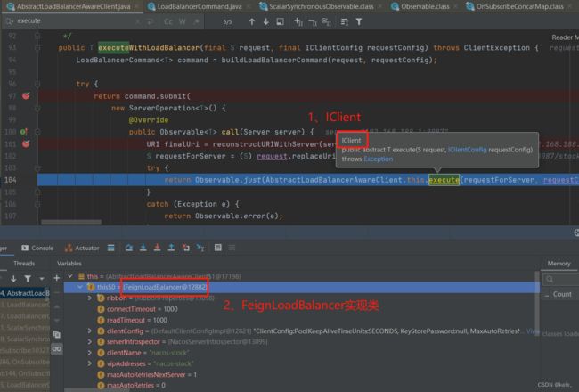This screenshot has width=579, height=392.
Task: Click the Drop Frame debugger icon
Action: coord(186,248)
